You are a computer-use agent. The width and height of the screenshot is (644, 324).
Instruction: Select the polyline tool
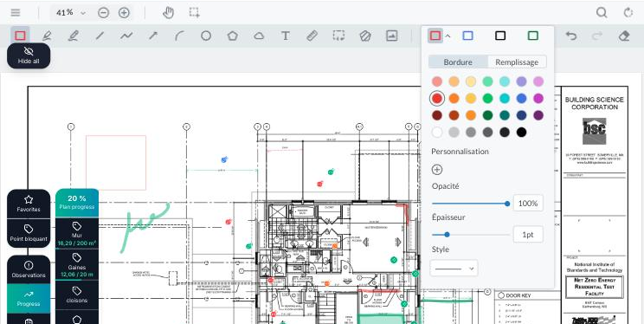pyautogui.click(x=126, y=36)
